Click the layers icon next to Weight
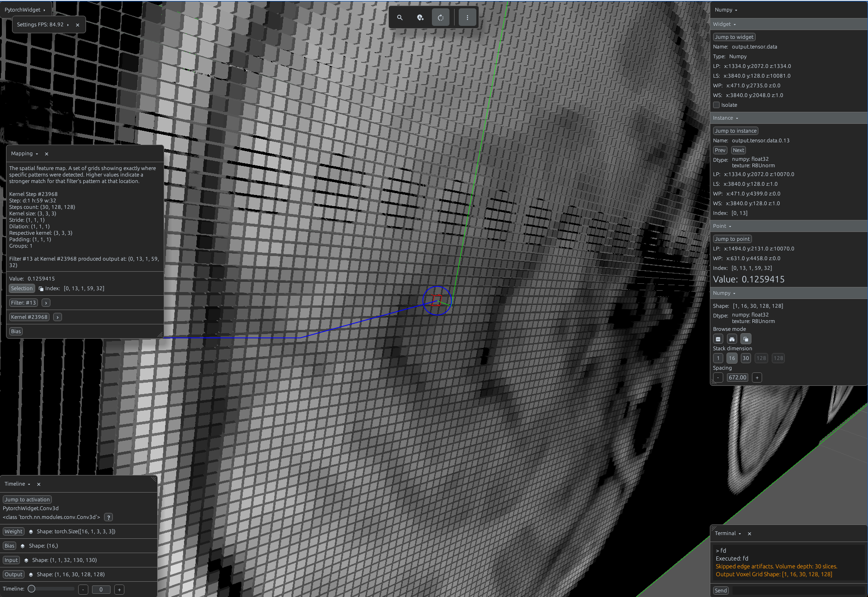868x597 pixels. (x=31, y=532)
